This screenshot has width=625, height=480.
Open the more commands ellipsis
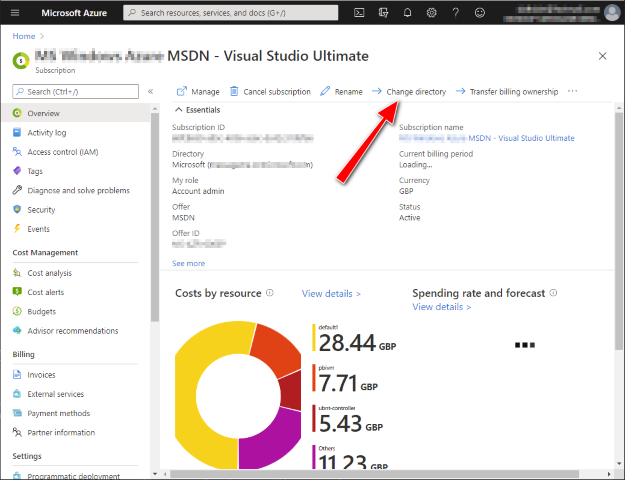click(572, 91)
